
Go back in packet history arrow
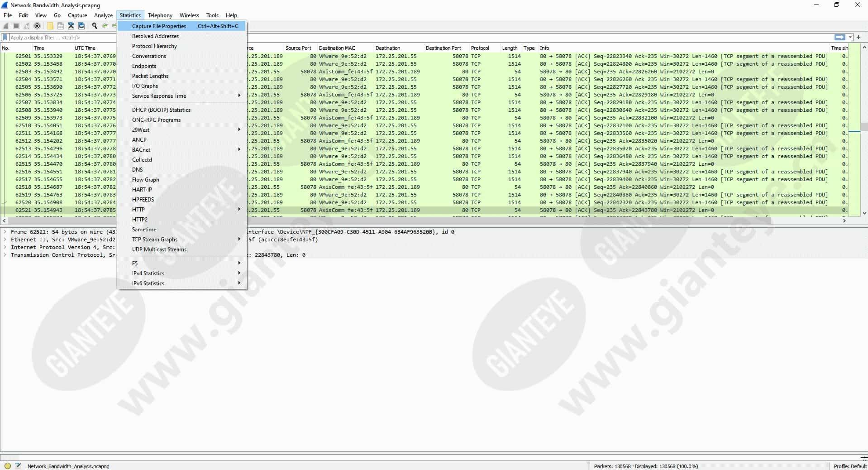(x=105, y=26)
